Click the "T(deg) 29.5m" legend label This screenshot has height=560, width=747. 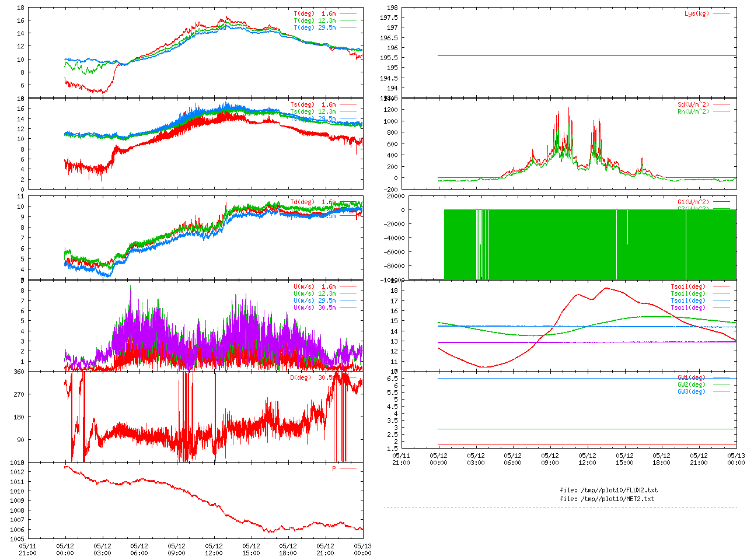click(x=315, y=27)
